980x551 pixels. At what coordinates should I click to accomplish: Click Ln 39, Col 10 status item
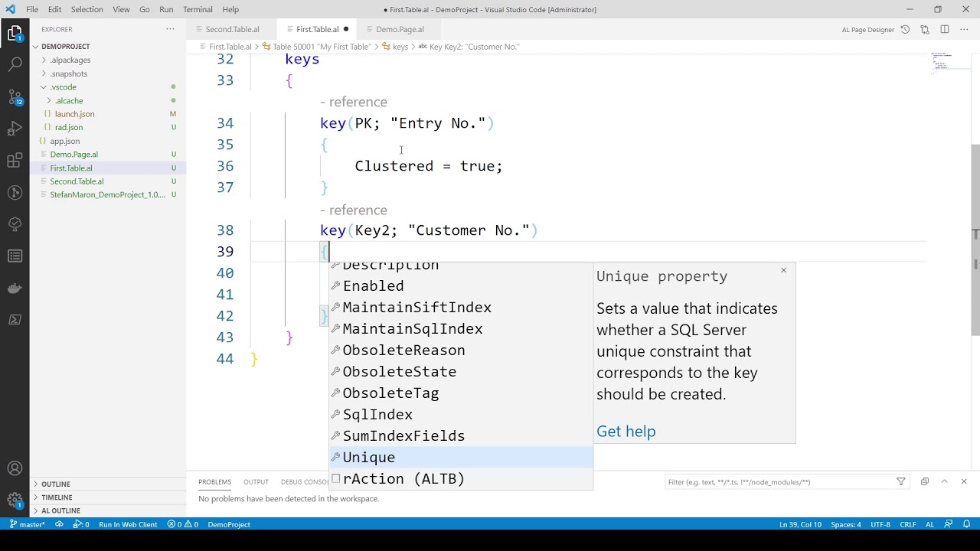point(800,524)
